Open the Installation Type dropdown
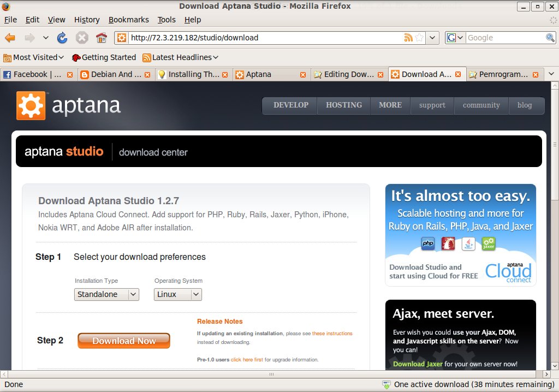Screen dimensions: 559x392 pyautogui.click(x=106, y=294)
